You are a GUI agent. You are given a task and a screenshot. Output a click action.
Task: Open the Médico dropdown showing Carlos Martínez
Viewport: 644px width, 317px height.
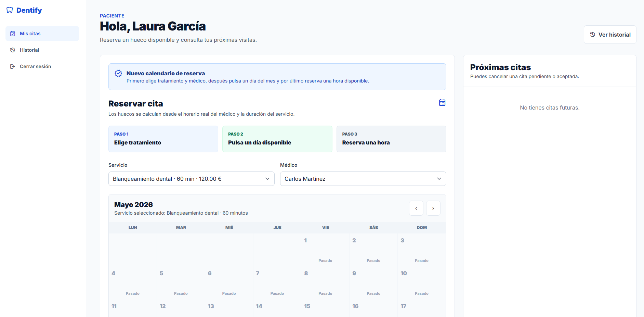pos(363,179)
